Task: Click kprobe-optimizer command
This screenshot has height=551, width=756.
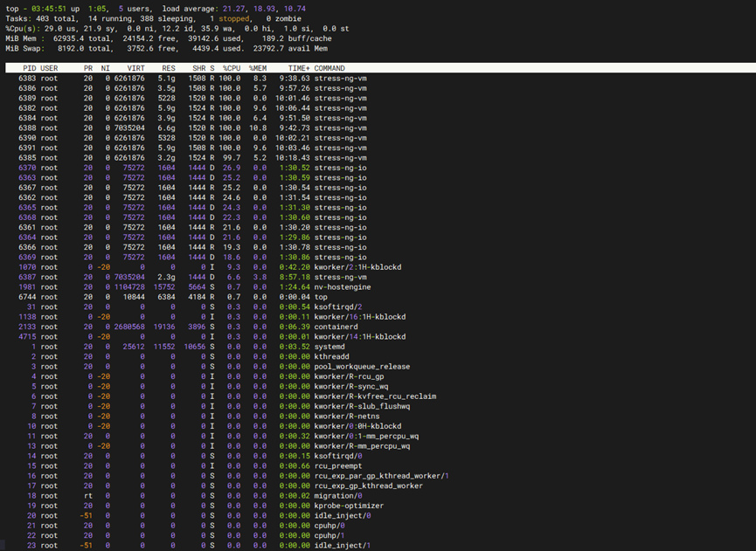Action: (349, 506)
